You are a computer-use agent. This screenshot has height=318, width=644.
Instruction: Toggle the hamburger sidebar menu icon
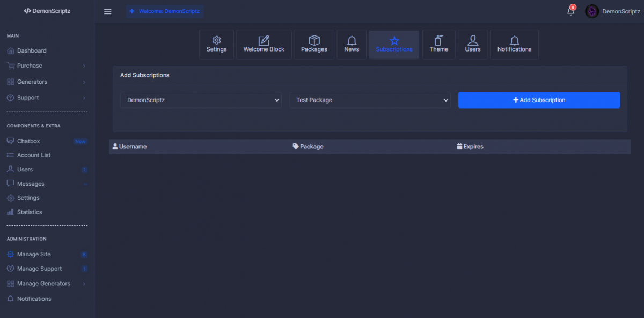coord(107,11)
